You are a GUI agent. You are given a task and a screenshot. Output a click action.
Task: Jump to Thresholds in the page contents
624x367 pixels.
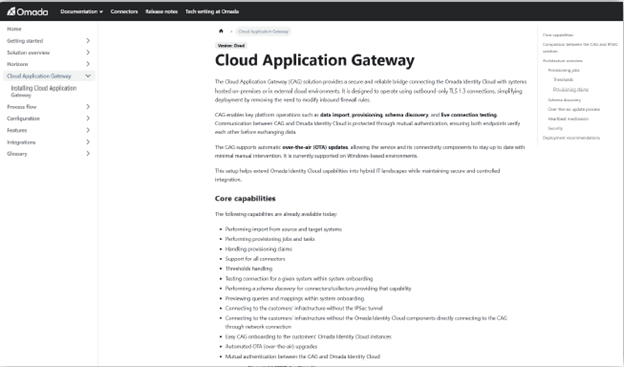pos(563,80)
